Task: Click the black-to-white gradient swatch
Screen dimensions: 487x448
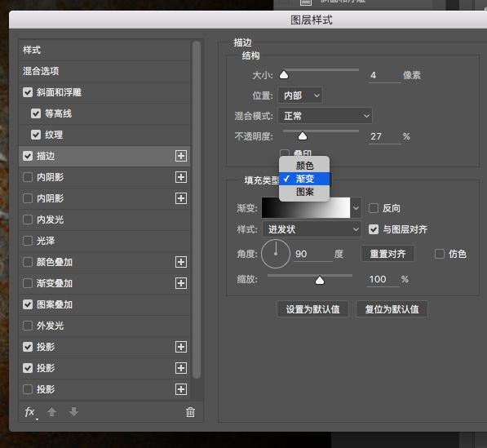Action: (x=306, y=207)
